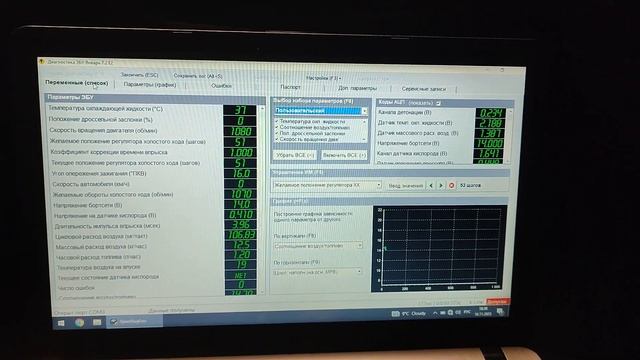The height and width of the screenshot is (360, 640).
Task: Select the diagnostics app taskbar button
Action: pos(135,322)
